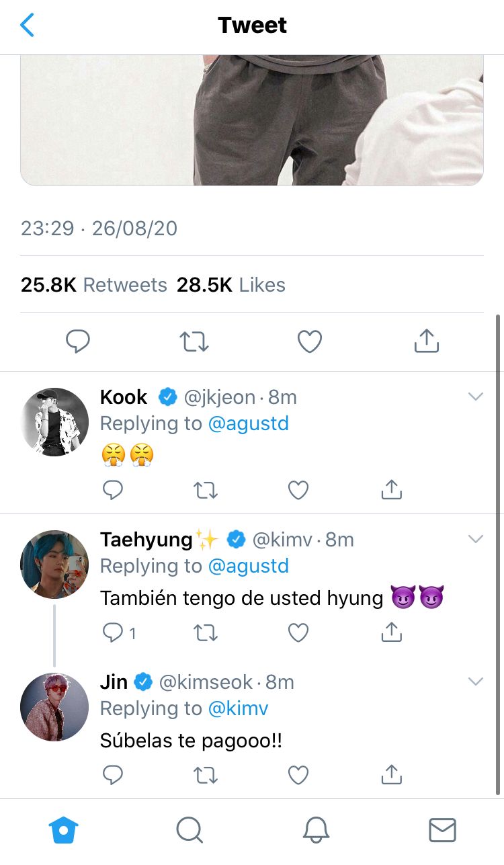This screenshot has height=865, width=504.
Task: Open @kimv mention in Jin's reply
Action: [239, 708]
